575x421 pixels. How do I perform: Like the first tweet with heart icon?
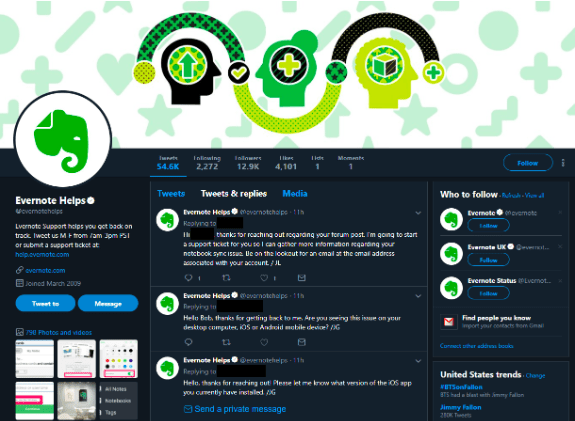(x=264, y=278)
